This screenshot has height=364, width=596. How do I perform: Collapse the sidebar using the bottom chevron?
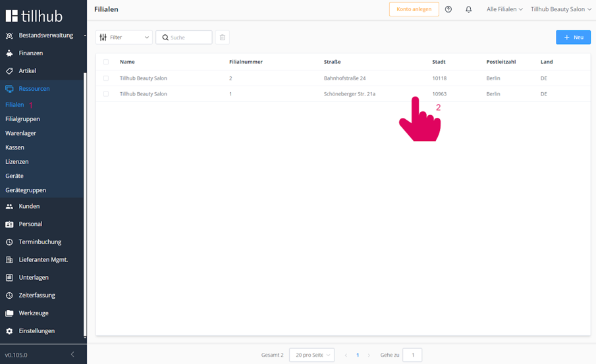[x=72, y=354]
